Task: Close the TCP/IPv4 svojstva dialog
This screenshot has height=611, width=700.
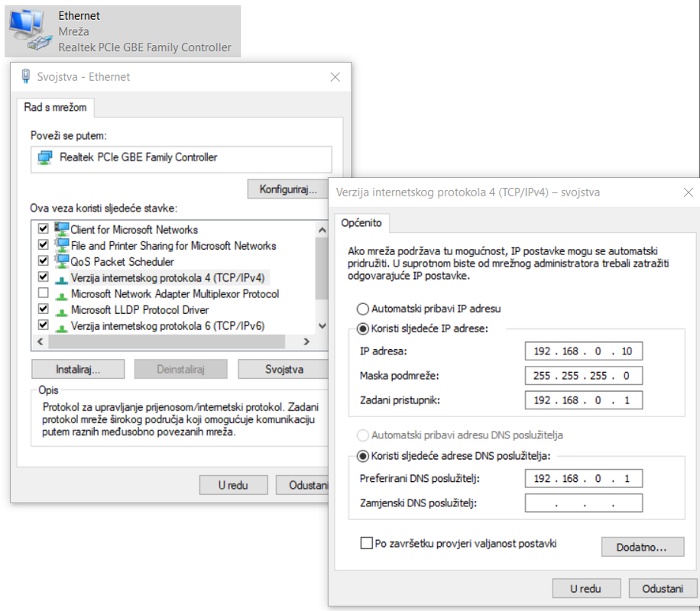Action: (689, 192)
